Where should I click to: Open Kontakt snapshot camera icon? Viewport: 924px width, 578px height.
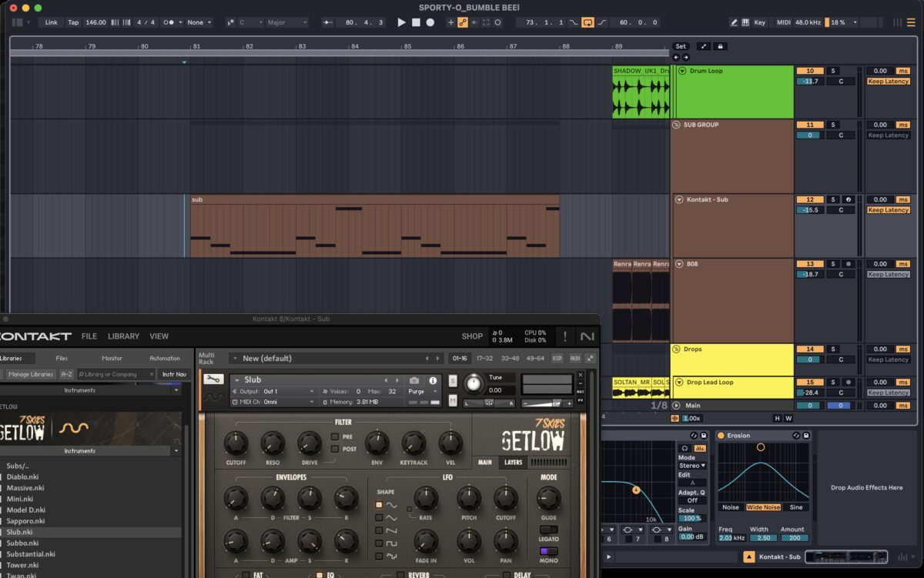coord(414,380)
